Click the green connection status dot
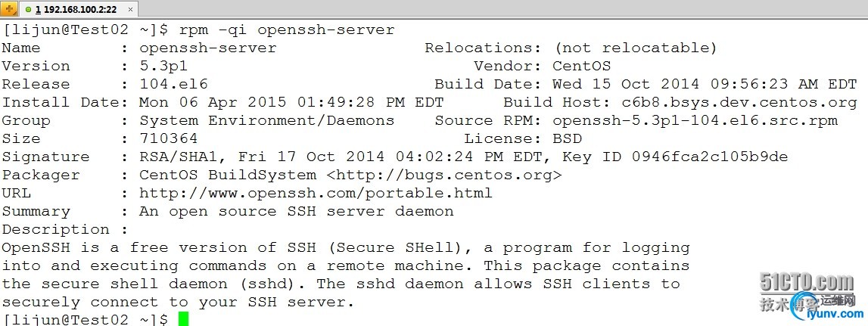 28,10
